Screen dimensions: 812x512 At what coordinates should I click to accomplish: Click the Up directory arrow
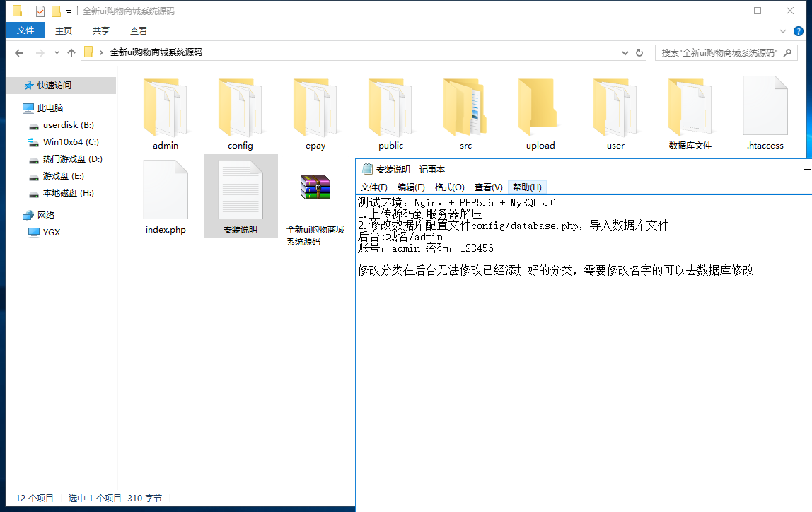pyautogui.click(x=71, y=52)
